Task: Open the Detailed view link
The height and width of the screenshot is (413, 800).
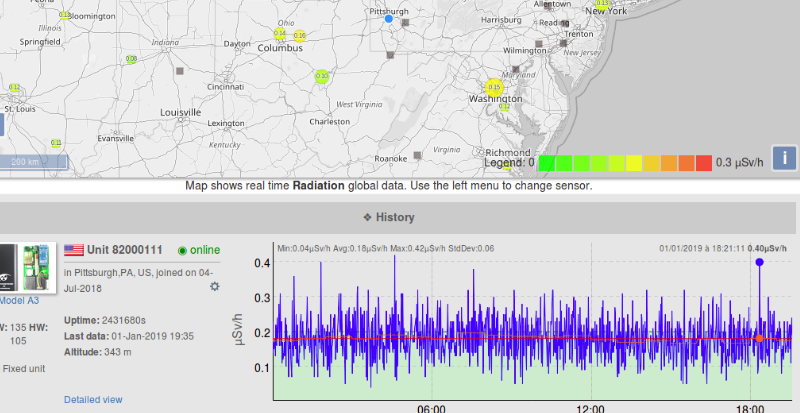Action: tap(93, 400)
